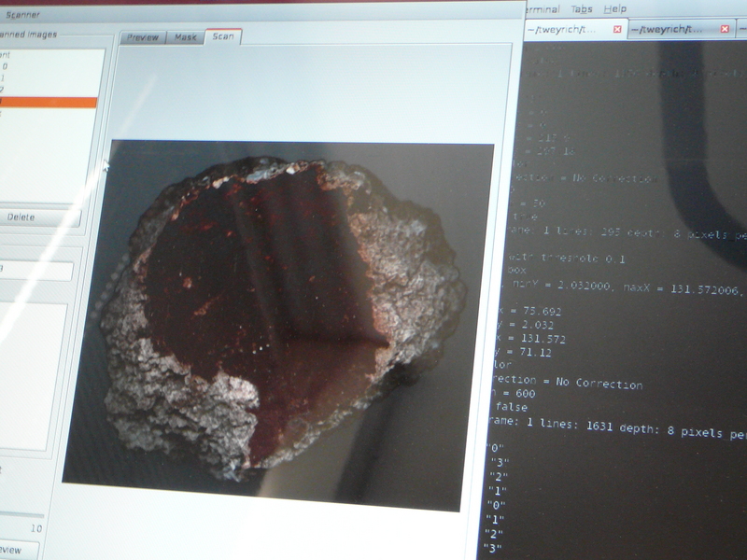Switch to the inactive ~/tweyrich terminal tab
The image size is (747, 560).
click(682, 30)
